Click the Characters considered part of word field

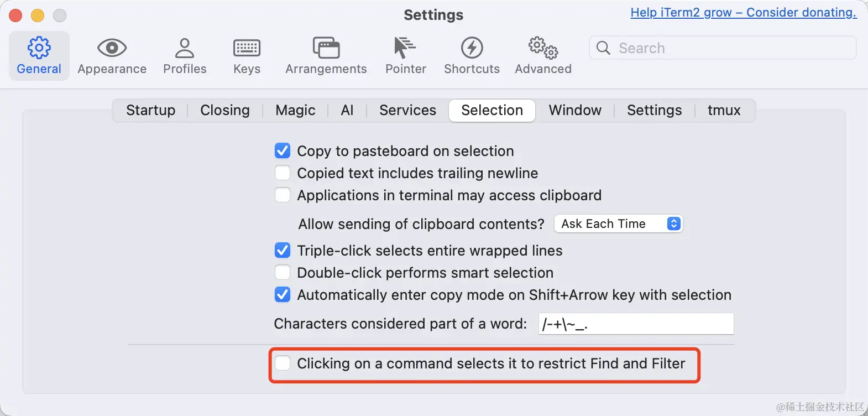[x=636, y=324]
